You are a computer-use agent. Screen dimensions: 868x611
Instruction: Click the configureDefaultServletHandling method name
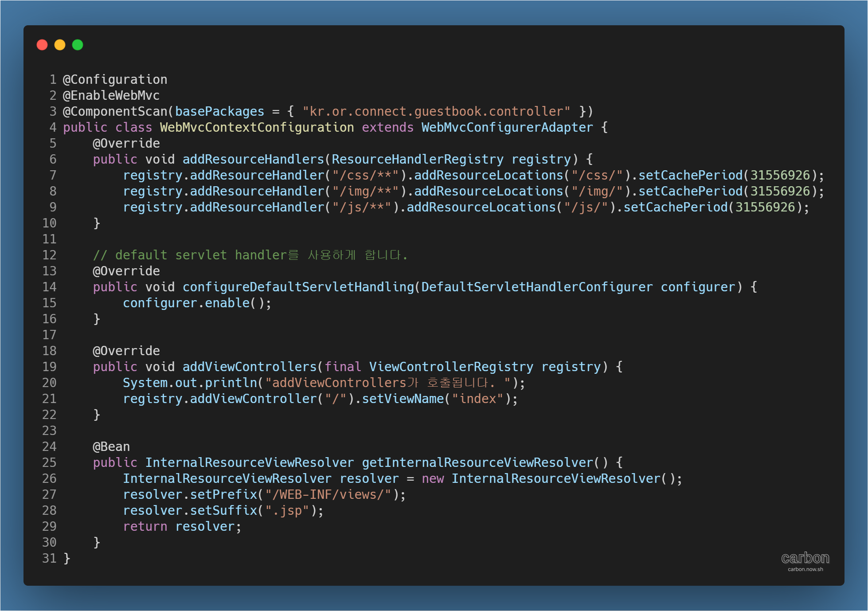click(298, 287)
